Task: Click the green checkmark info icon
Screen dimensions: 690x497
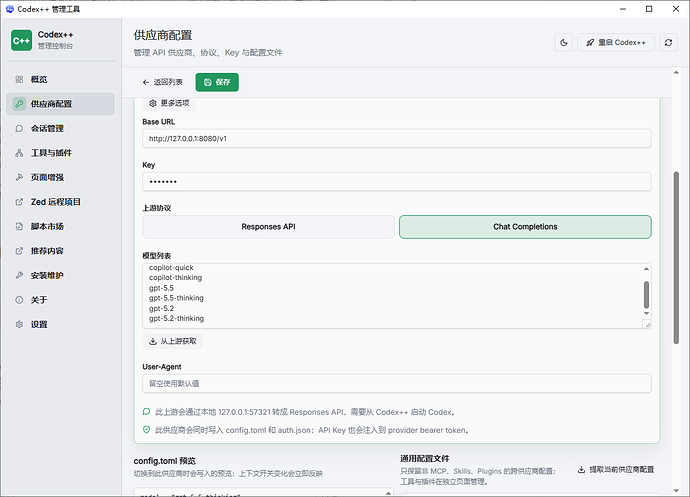Action: pyautogui.click(x=147, y=430)
